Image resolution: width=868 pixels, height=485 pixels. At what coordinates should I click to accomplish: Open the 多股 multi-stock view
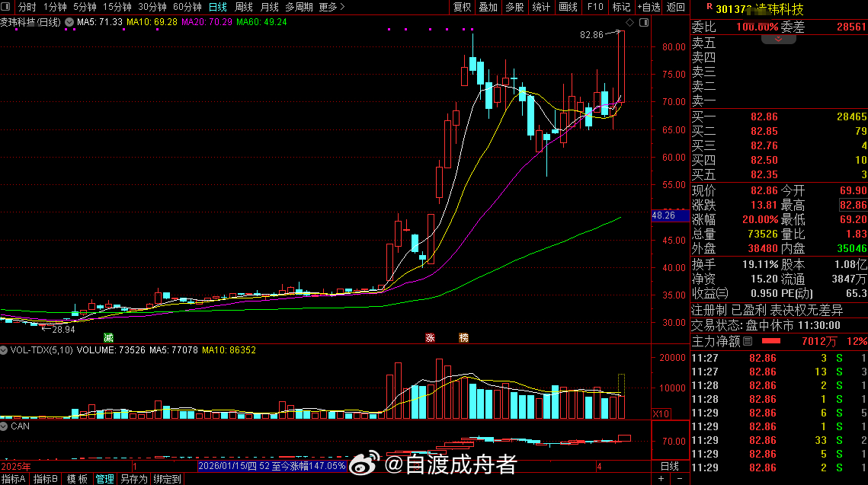[x=515, y=7]
